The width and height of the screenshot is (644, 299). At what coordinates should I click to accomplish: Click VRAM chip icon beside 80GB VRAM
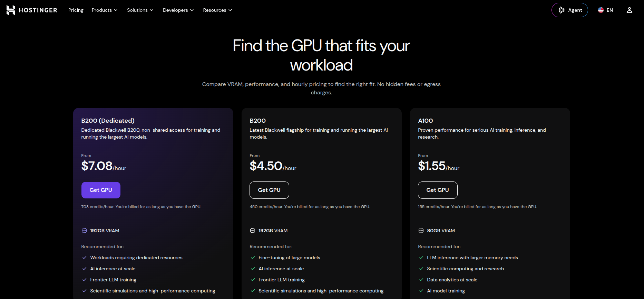pyautogui.click(x=421, y=231)
